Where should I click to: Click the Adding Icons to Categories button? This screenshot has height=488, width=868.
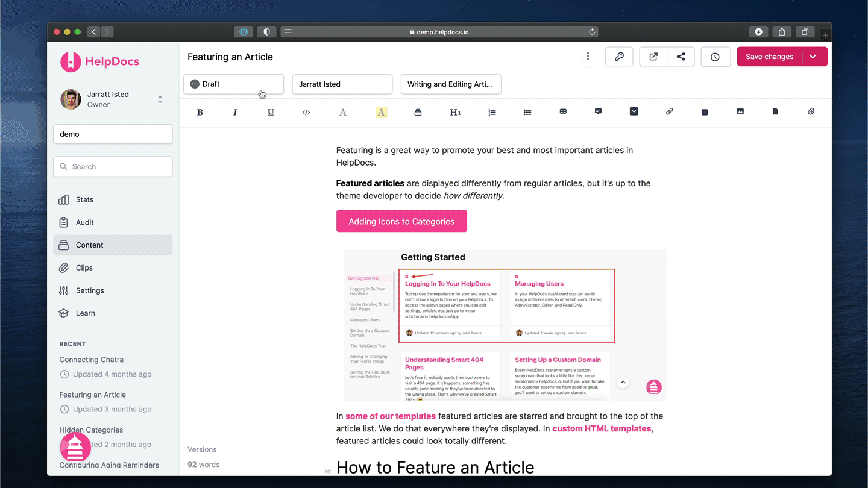pyautogui.click(x=401, y=221)
